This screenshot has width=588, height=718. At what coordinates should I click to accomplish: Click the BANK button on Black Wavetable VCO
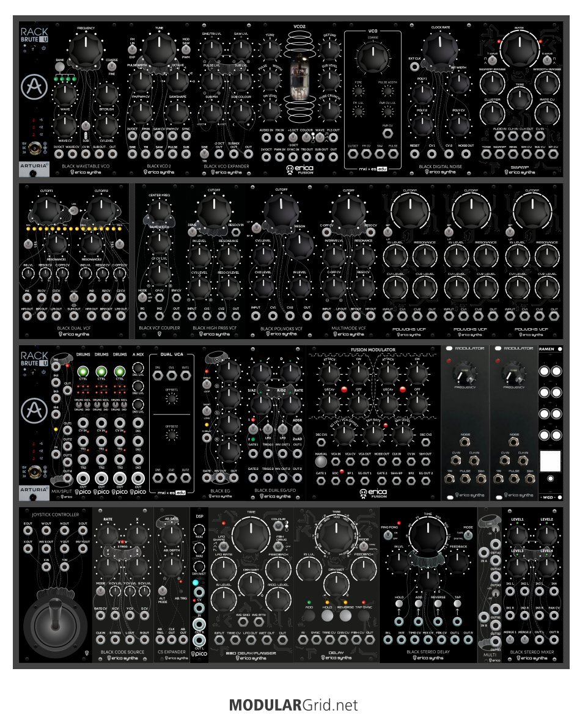pyautogui.click(x=59, y=67)
